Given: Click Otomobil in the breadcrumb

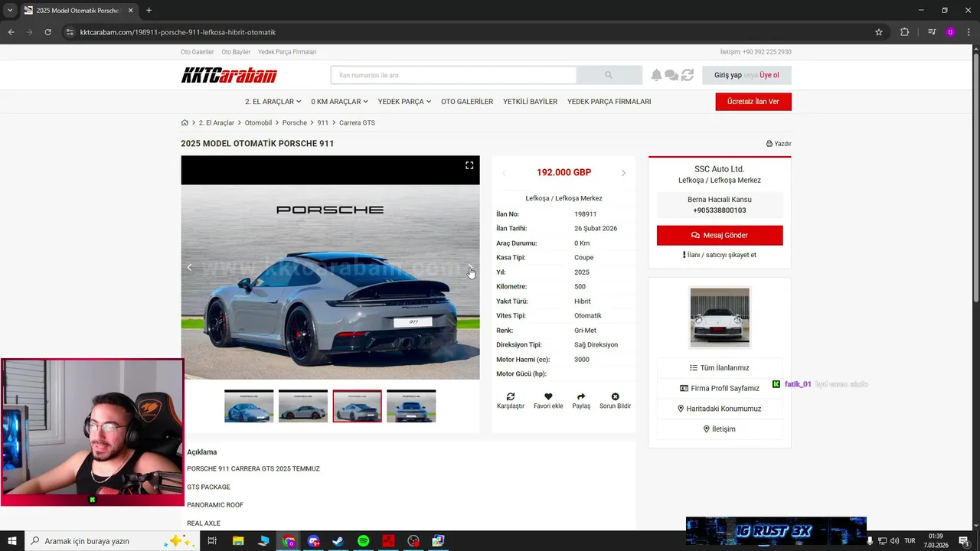Looking at the screenshot, I should [x=258, y=122].
